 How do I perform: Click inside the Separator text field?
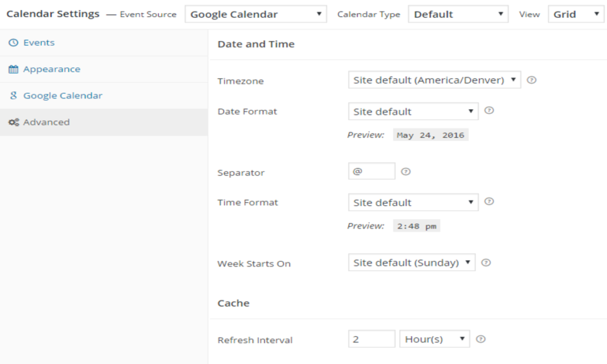pos(372,170)
